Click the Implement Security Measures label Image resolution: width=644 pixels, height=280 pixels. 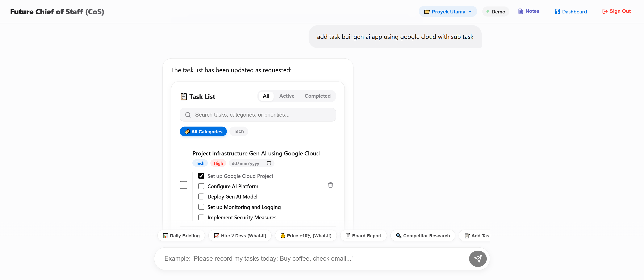[x=242, y=217]
